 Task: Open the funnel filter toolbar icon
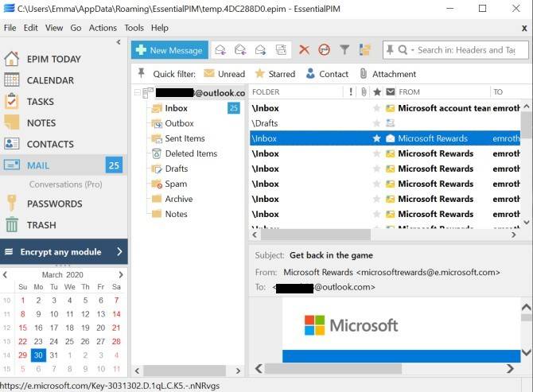344,50
